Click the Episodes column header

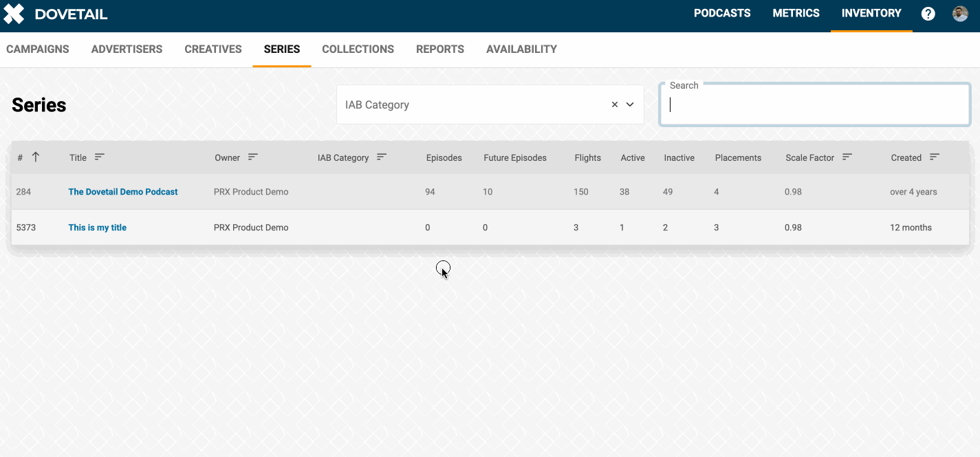coord(444,158)
